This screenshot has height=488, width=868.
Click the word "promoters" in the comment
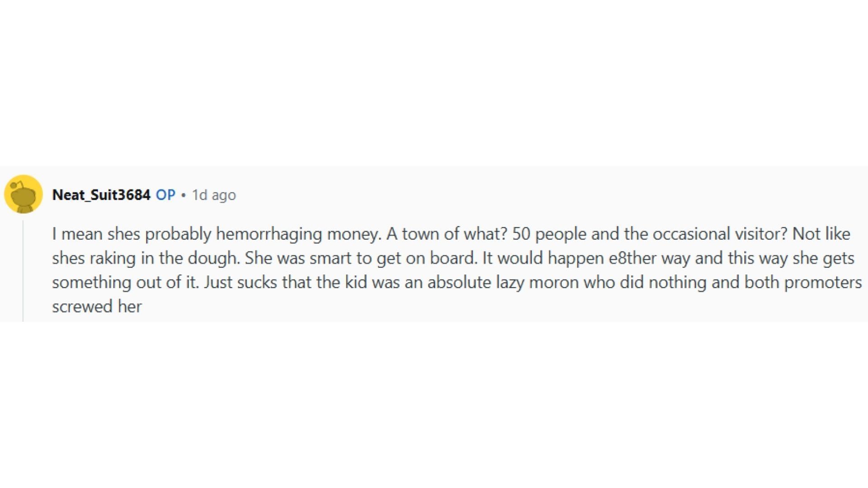click(x=823, y=282)
